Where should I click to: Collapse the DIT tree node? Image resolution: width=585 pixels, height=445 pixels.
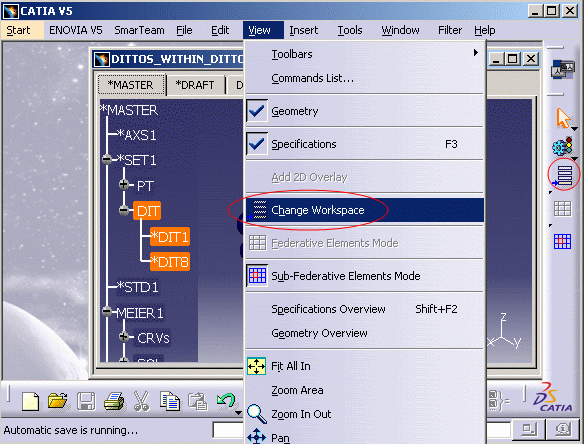[x=124, y=210]
